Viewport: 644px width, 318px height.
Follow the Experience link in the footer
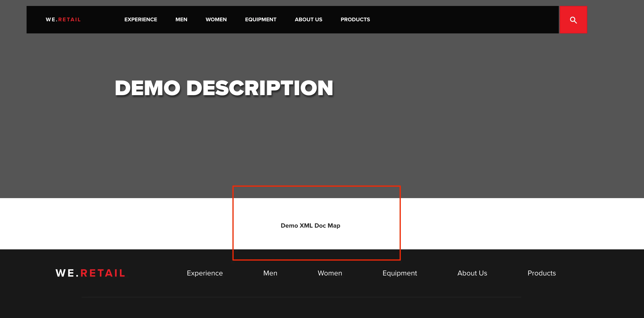205,273
